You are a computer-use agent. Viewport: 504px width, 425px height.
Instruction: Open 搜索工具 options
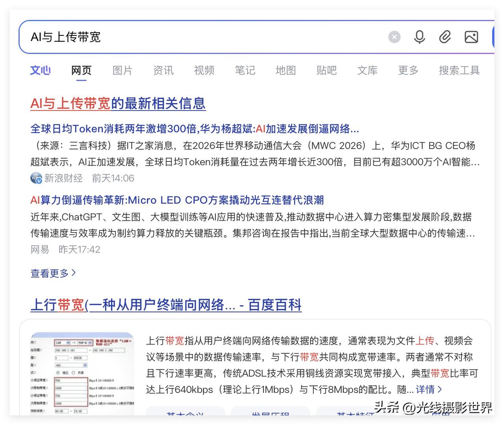pos(459,70)
